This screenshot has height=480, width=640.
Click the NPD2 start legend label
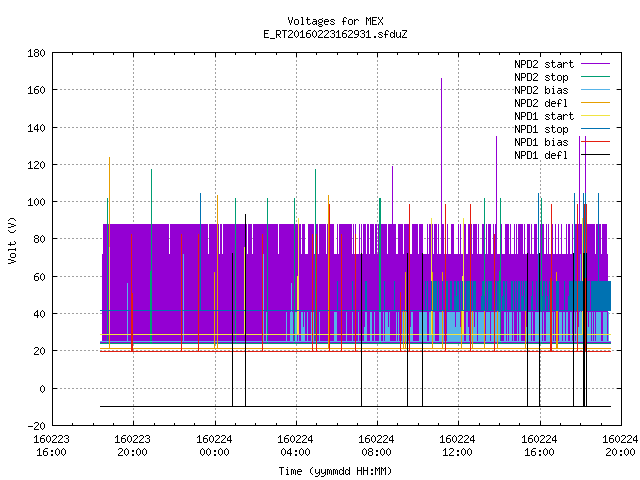point(544,64)
